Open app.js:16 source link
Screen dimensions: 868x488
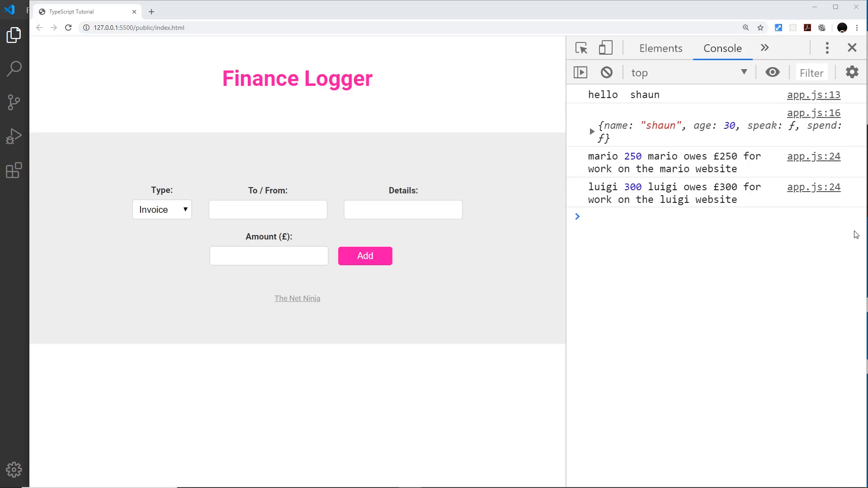(814, 113)
